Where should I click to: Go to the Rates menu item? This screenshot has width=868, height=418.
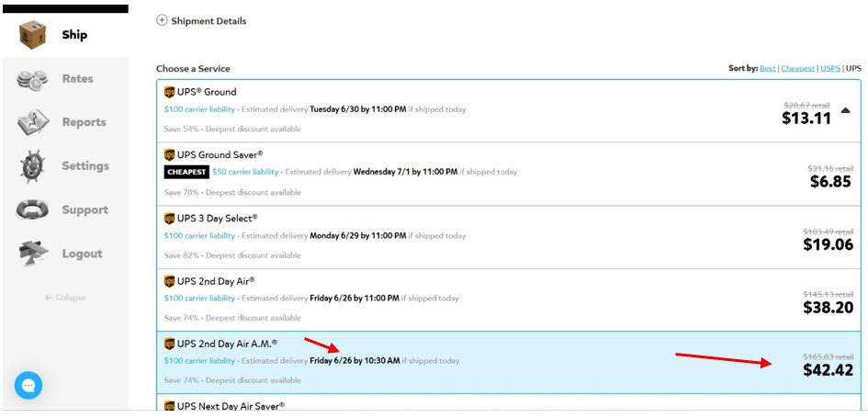[x=77, y=79]
